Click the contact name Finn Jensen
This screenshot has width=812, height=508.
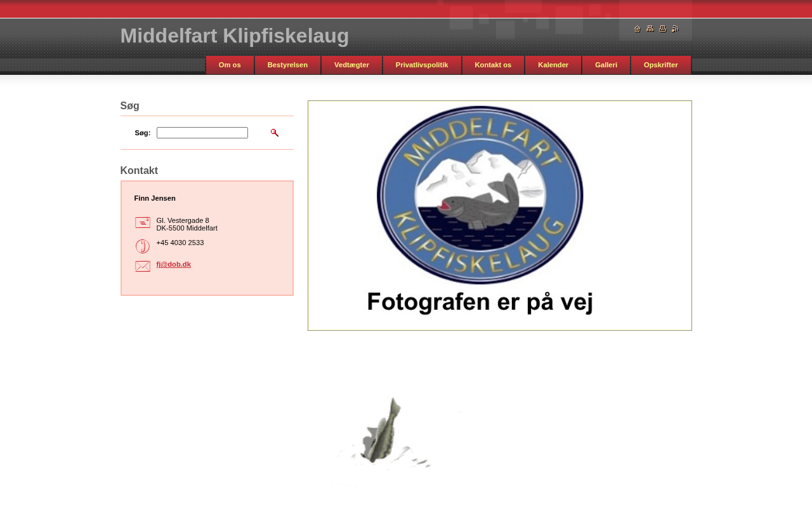point(155,198)
